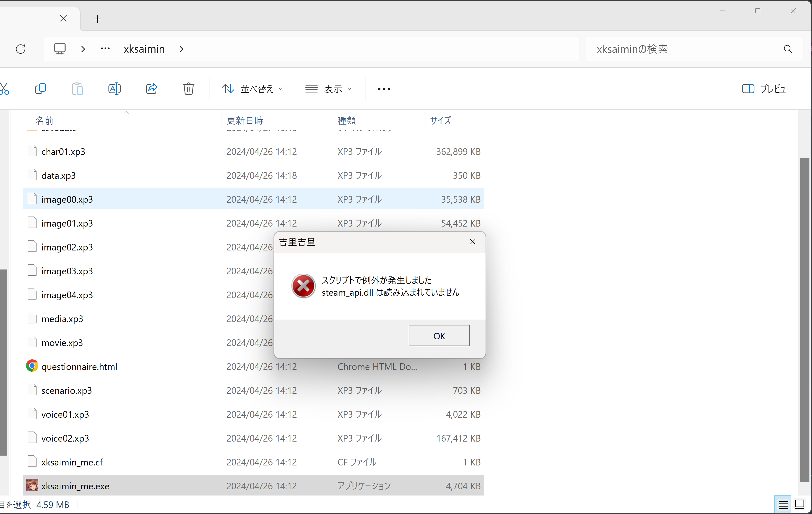Viewport: 812px width, 514px height.
Task: Open the toolbar's three-dot more options menu
Action: [x=384, y=89]
